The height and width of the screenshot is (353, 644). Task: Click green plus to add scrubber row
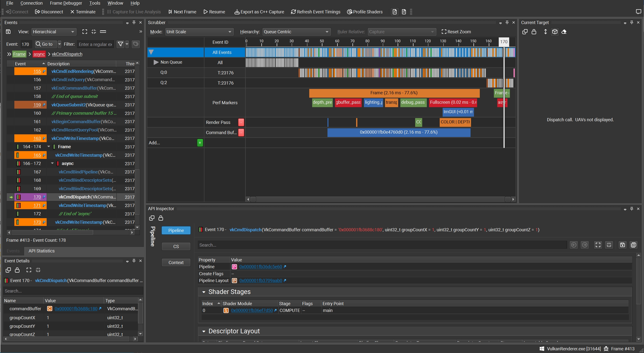tap(200, 143)
